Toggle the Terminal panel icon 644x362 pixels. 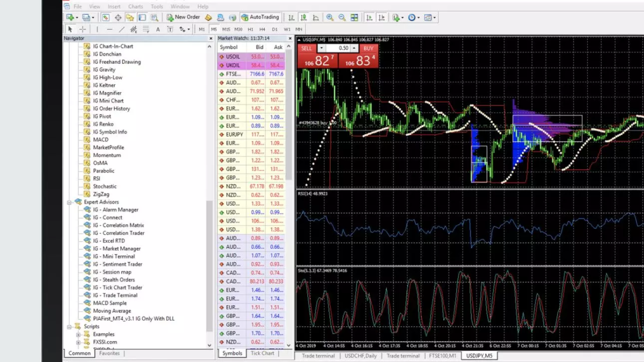pos(142,17)
